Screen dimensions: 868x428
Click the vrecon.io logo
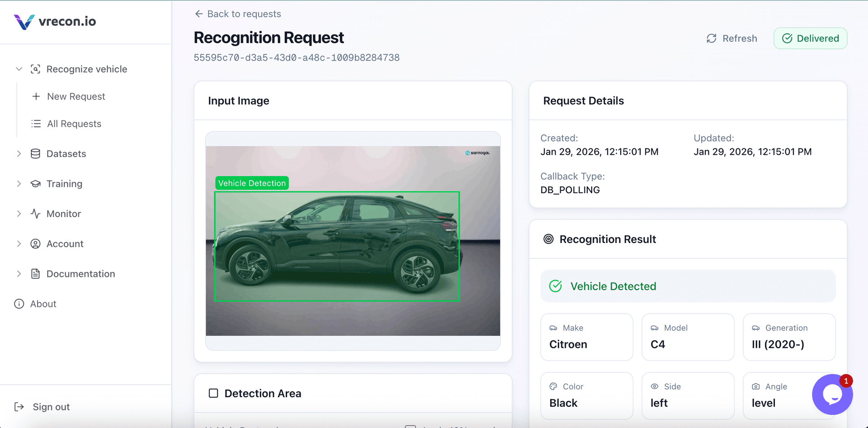[54, 21]
